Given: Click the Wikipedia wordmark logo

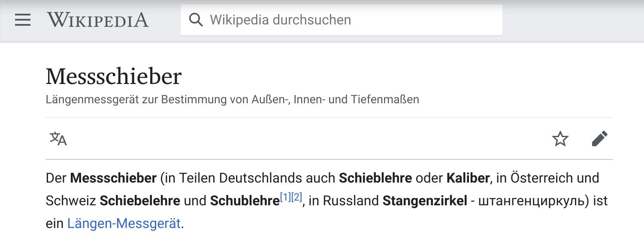Looking at the screenshot, I should tap(98, 20).
